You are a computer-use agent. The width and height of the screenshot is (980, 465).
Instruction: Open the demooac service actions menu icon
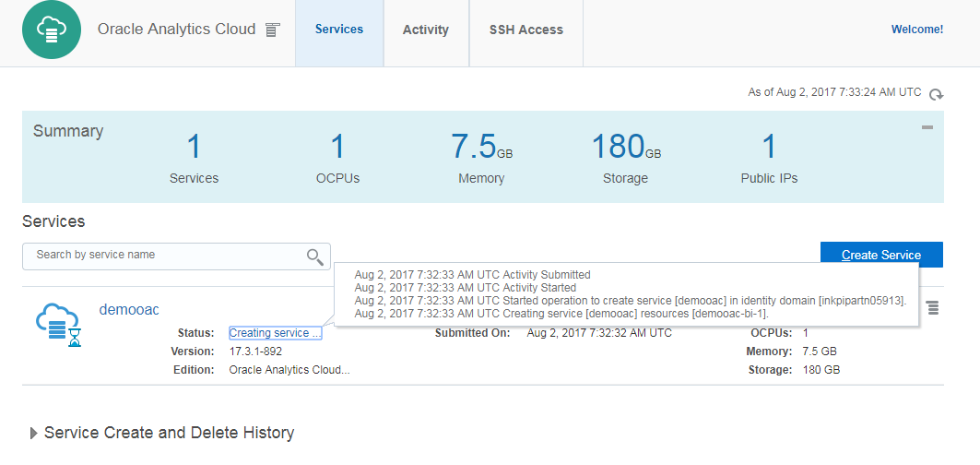click(x=932, y=307)
